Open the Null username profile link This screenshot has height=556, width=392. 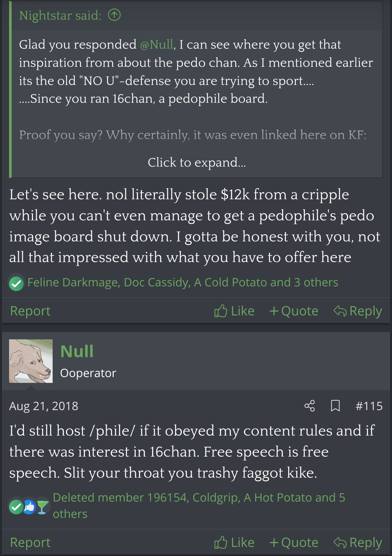(x=77, y=351)
